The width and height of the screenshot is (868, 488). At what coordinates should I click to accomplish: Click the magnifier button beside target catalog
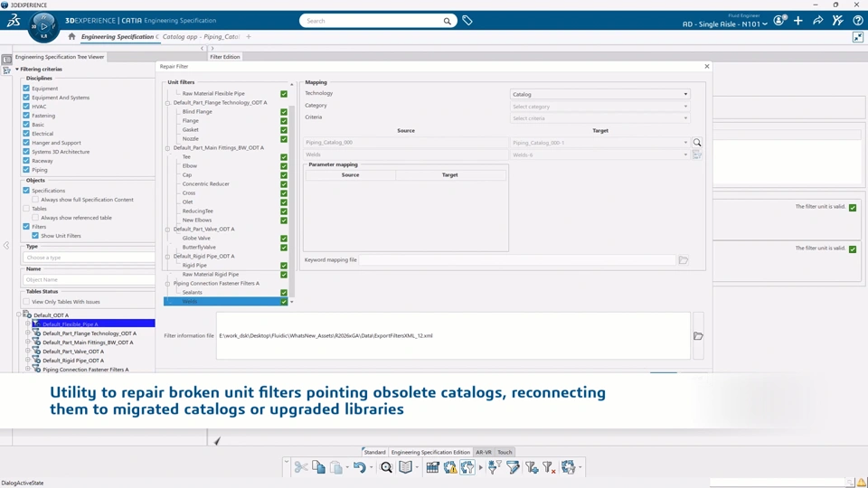697,143
